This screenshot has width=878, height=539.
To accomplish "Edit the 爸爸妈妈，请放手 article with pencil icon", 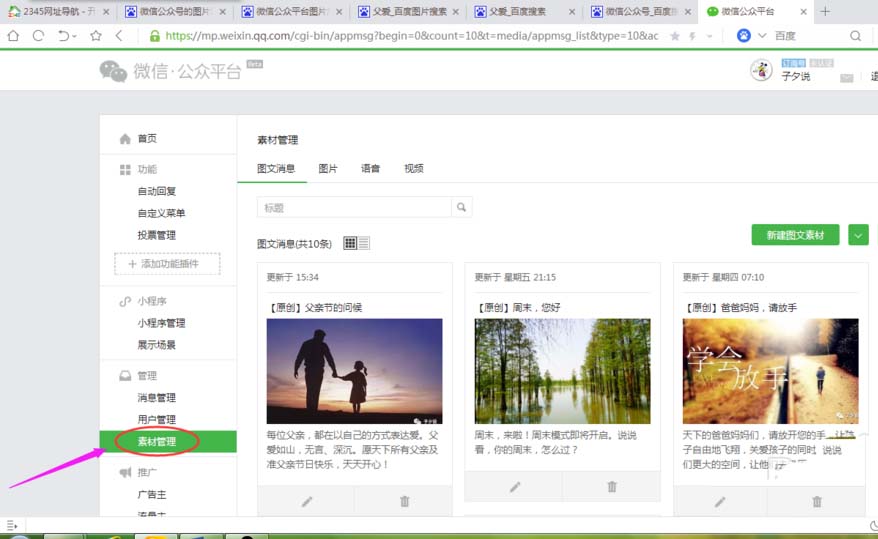I will coord(720,501).
